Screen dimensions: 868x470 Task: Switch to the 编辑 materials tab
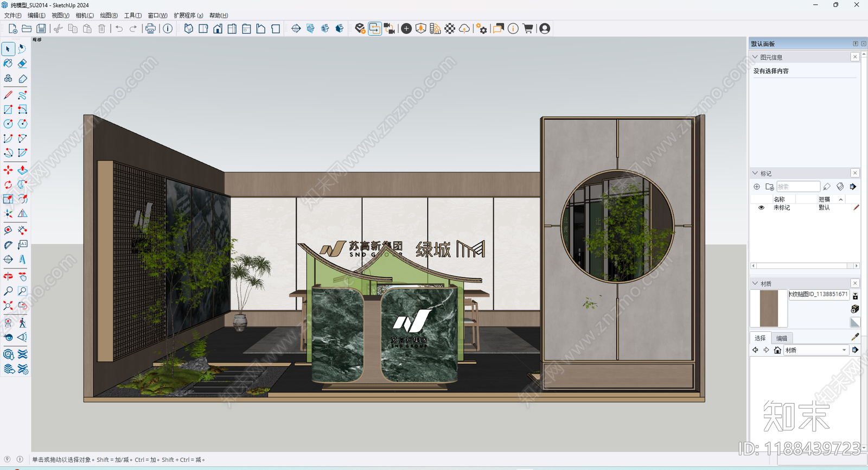782,338
